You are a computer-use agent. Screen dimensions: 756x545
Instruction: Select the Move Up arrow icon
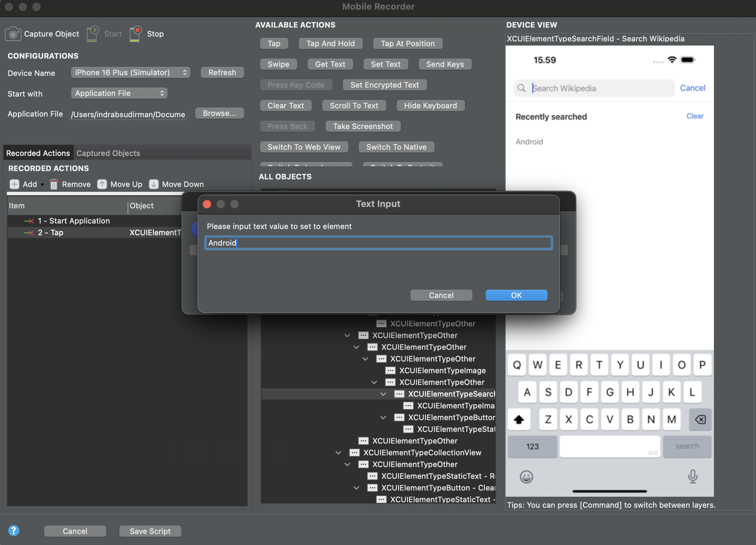point(102,184)
